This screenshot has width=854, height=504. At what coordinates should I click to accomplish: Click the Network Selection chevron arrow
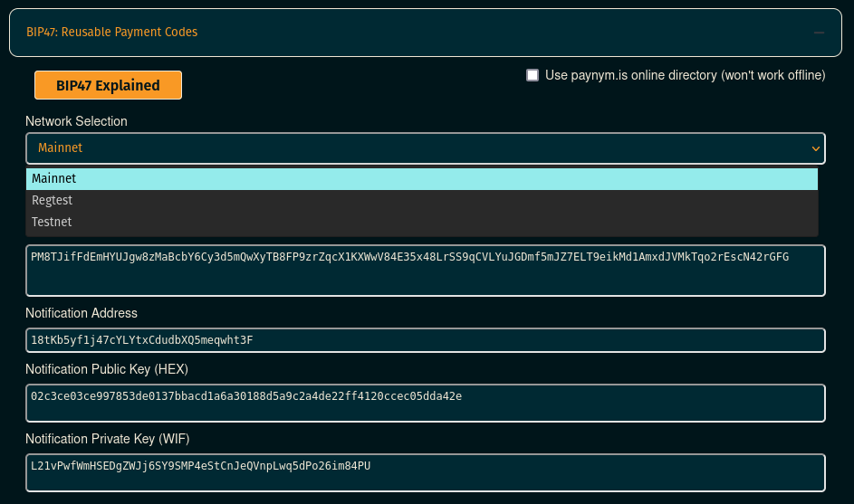coord(815,148)
